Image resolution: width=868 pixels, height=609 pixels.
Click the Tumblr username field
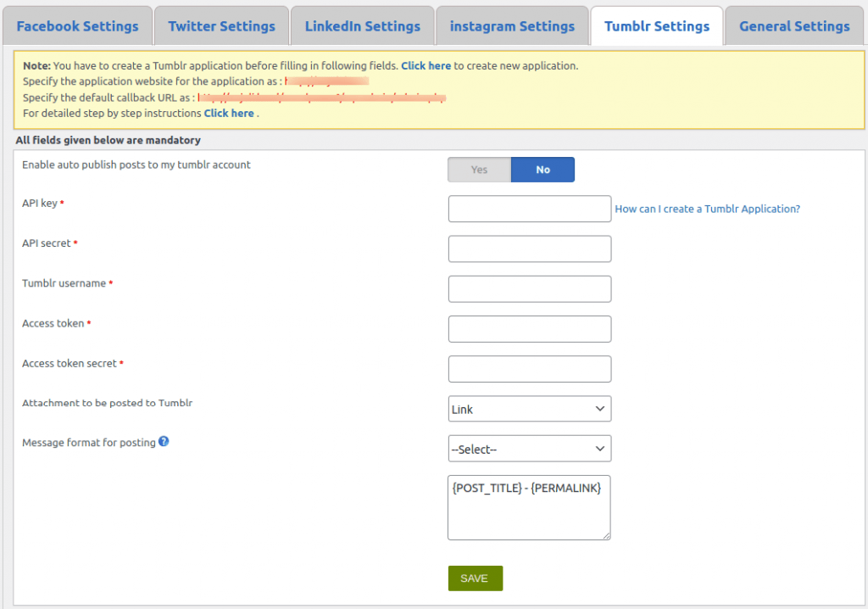tap(529, 288)
